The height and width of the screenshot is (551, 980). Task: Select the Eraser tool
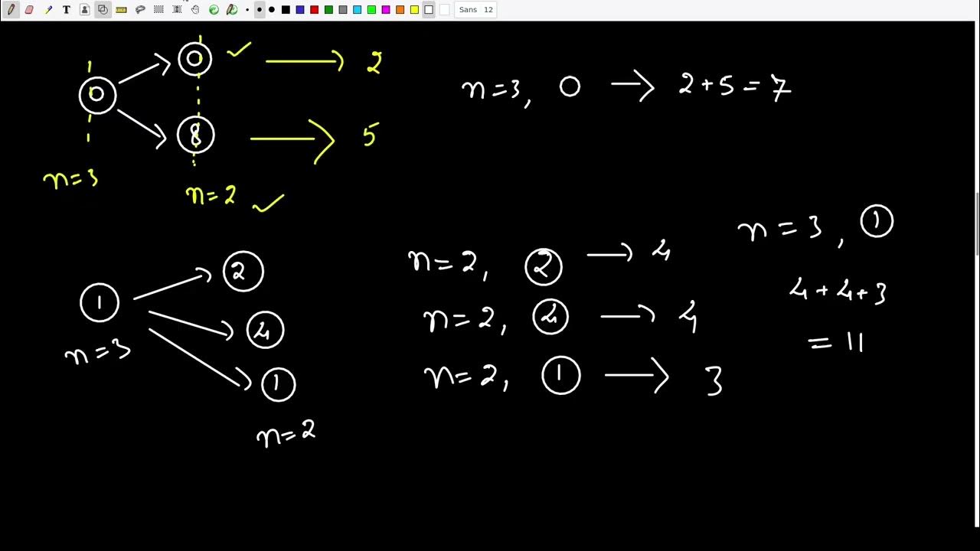[29, 9]
